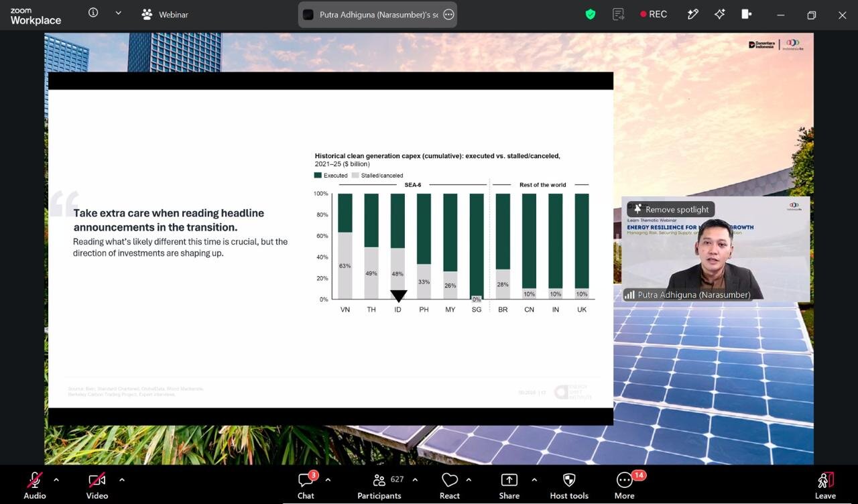The height and width of the screenshot is (504, 858).
Task: Leave the webinar
Action: (x=825, y=481)
